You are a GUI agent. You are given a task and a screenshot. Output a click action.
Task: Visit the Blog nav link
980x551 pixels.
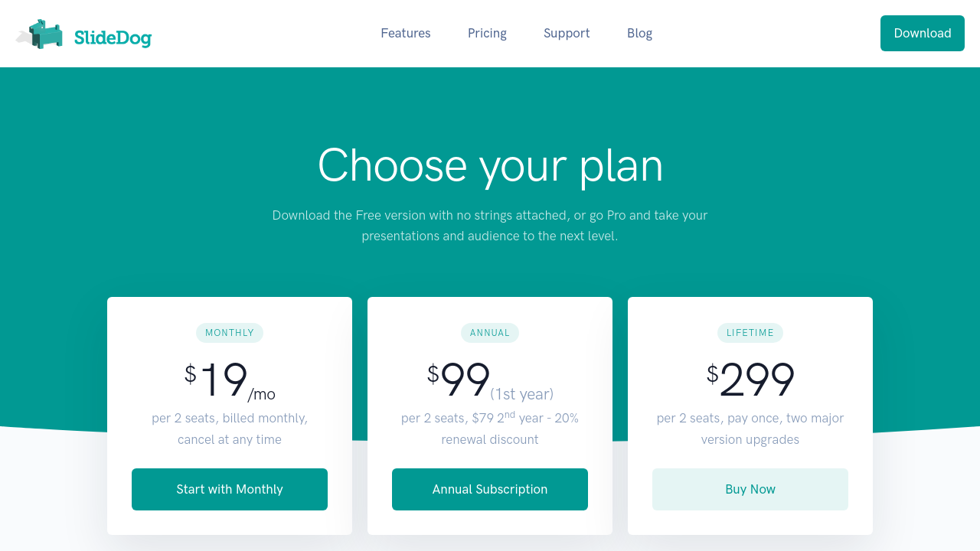[x=639, y=33]
